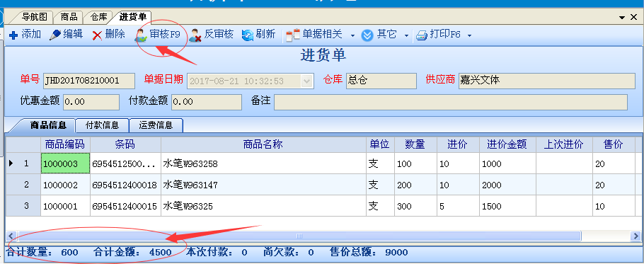Click product name 水笔W963147

(x=263, y=185)
